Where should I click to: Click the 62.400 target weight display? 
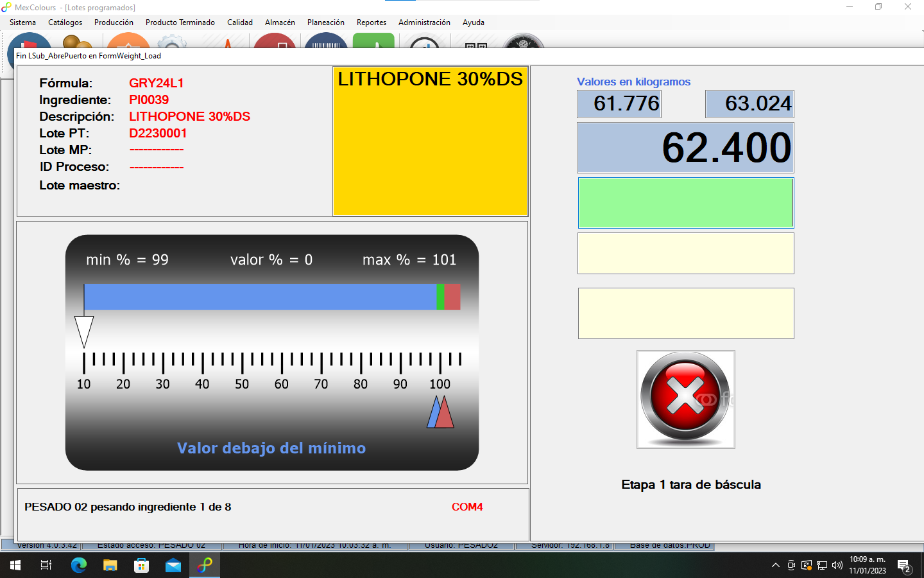[685, 148]
